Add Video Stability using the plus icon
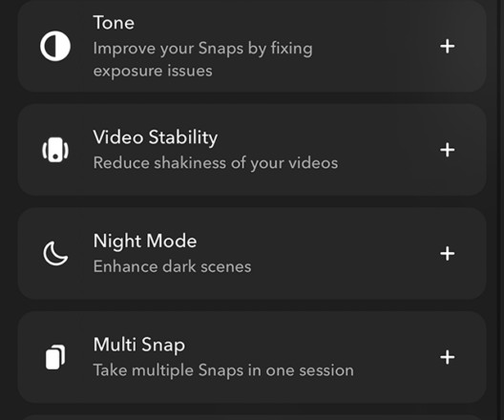Screen dimensions: 504x420 pyautogui.click(x=447, y=150)
